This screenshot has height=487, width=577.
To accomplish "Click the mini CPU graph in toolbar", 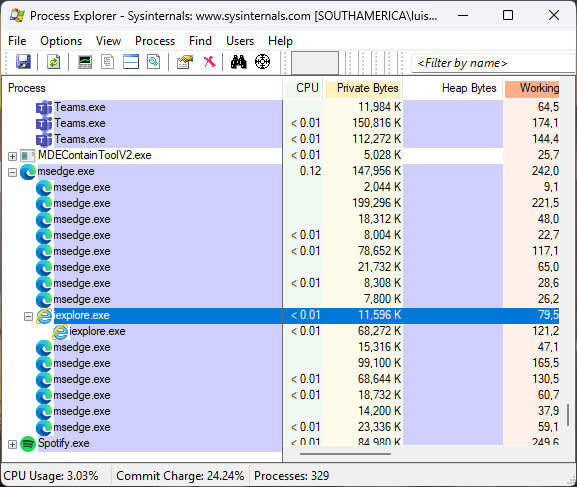I will 315,63.
